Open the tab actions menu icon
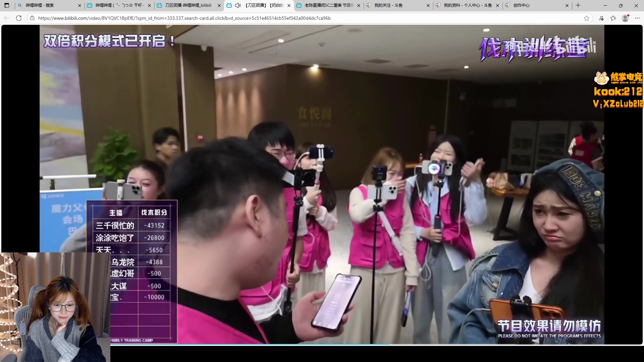 coord(7,5)
